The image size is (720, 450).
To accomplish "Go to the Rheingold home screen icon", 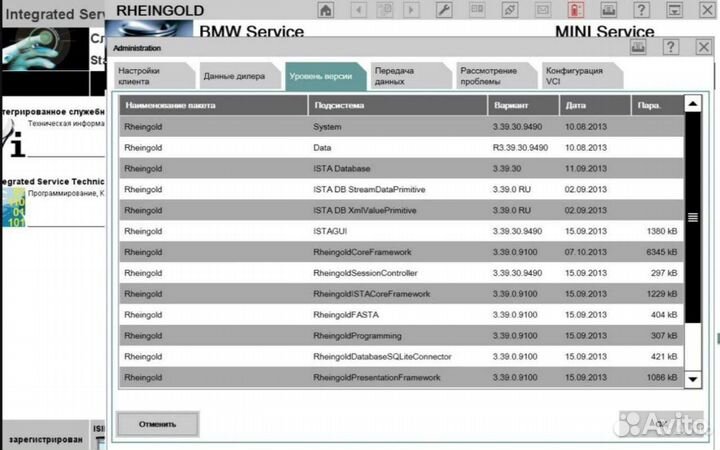I will pos(326,10).
